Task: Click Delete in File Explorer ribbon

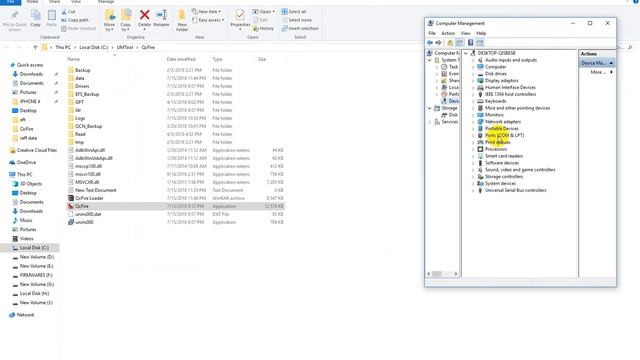Action: point(144,19)
